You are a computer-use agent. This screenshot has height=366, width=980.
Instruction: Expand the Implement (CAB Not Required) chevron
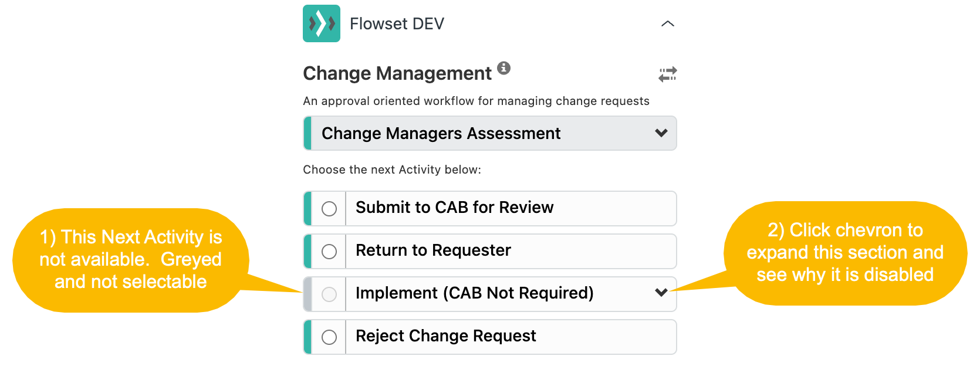pyautogui.click(x=661, y=292)
